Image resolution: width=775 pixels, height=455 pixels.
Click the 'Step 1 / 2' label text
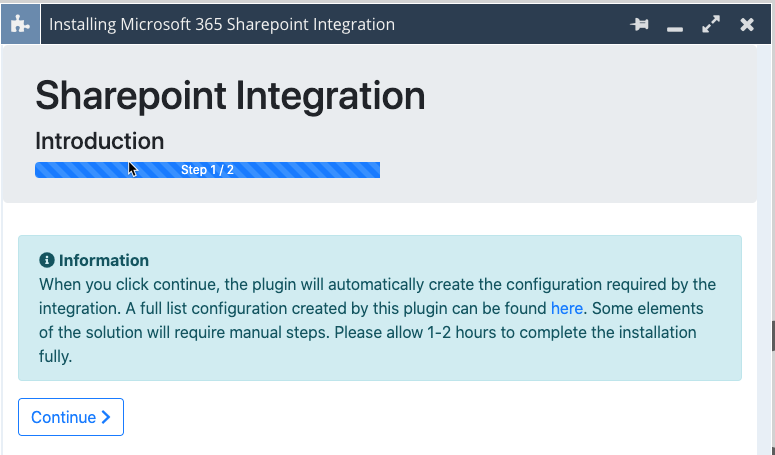click(x=207, y=170)
